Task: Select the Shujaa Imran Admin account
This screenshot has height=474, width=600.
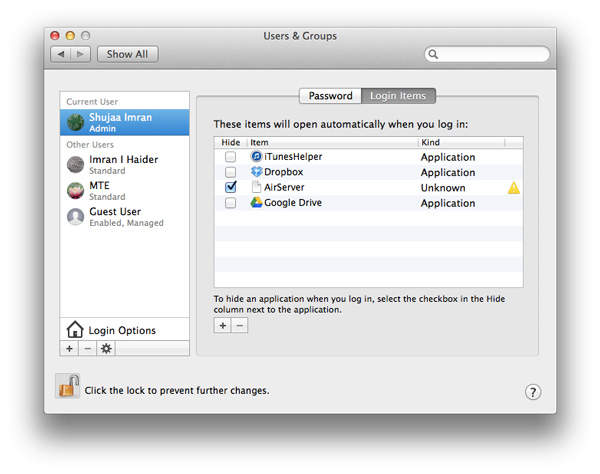Action: pos(124,122)
